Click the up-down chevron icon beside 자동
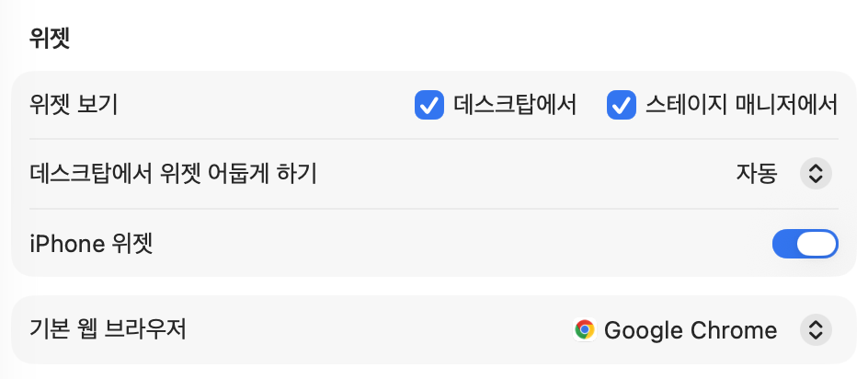 tap(816, 173)
